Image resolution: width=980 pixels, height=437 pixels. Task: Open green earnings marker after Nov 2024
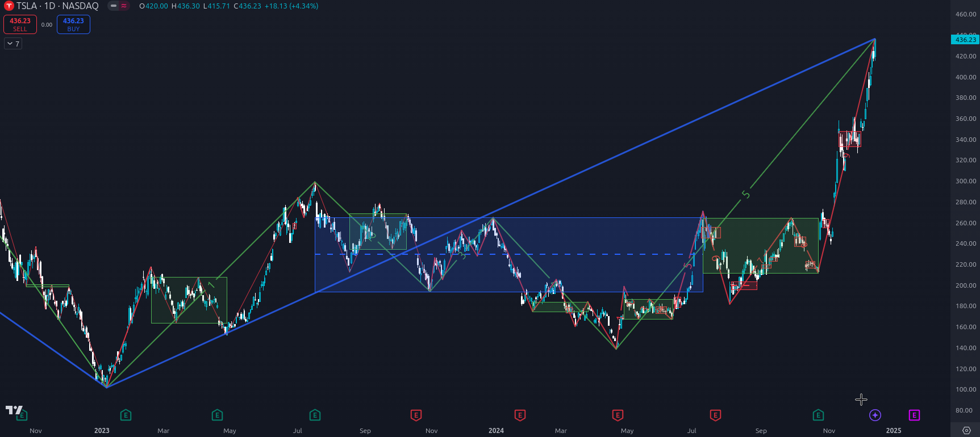click(x=818, y=415)
